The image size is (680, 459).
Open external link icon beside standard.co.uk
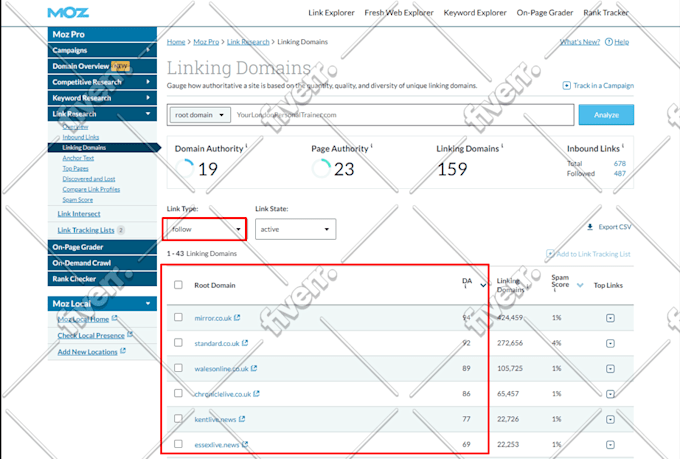[x=245, y=343]
